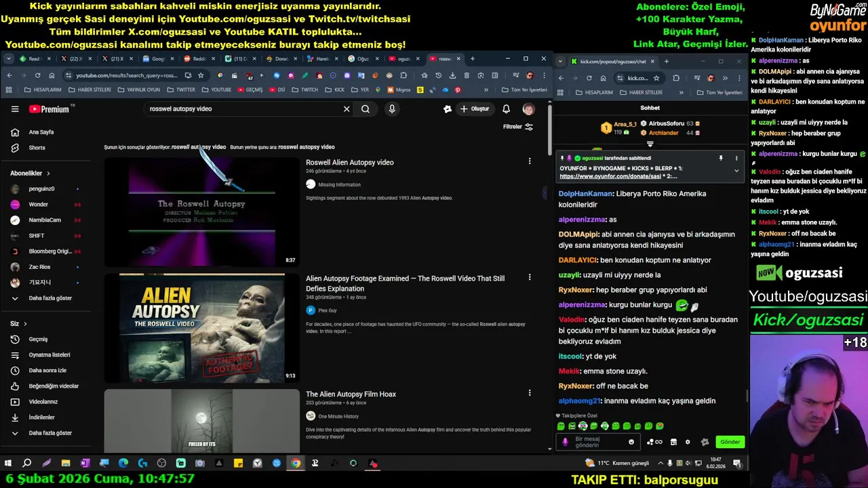Open Chrome from the Windows taskbar
Image resolution: width=868 pixels, height=488 pixels.
[x=296, y=464]
